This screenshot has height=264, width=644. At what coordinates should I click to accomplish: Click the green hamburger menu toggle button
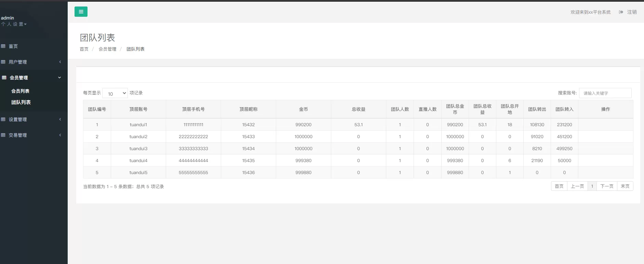[81, 12]
